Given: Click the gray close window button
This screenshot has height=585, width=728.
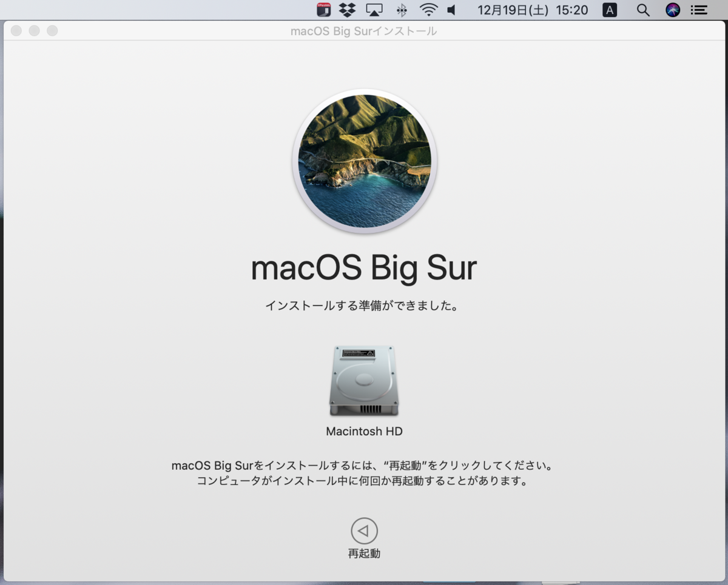Looking at the screenshot, I should [x=16, y=31].
